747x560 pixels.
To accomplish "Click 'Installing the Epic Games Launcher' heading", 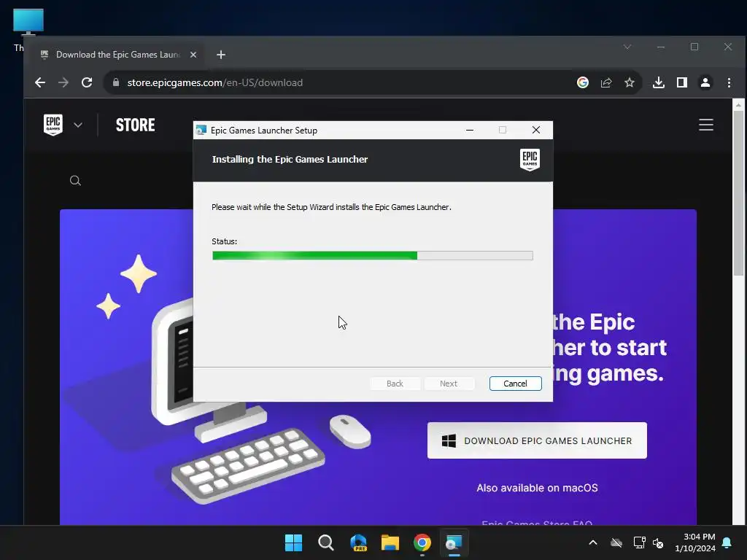I will (x=290, y=160).
